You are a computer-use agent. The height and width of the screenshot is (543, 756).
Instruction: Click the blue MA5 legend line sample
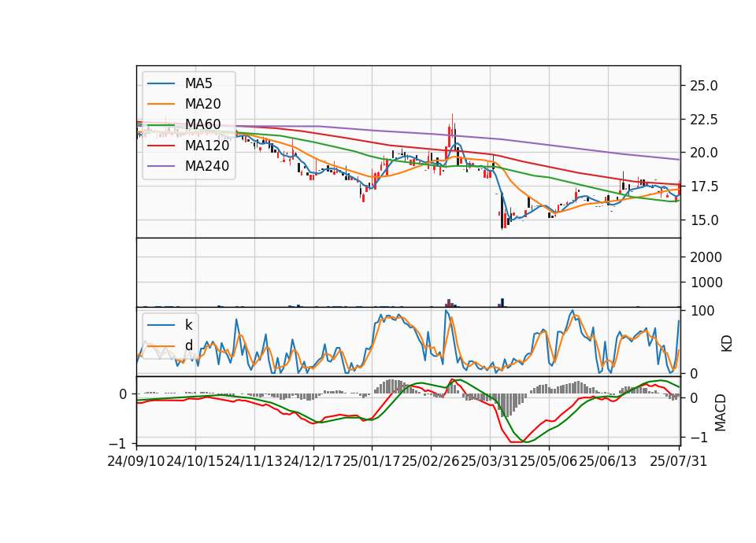tap(161, 83)
